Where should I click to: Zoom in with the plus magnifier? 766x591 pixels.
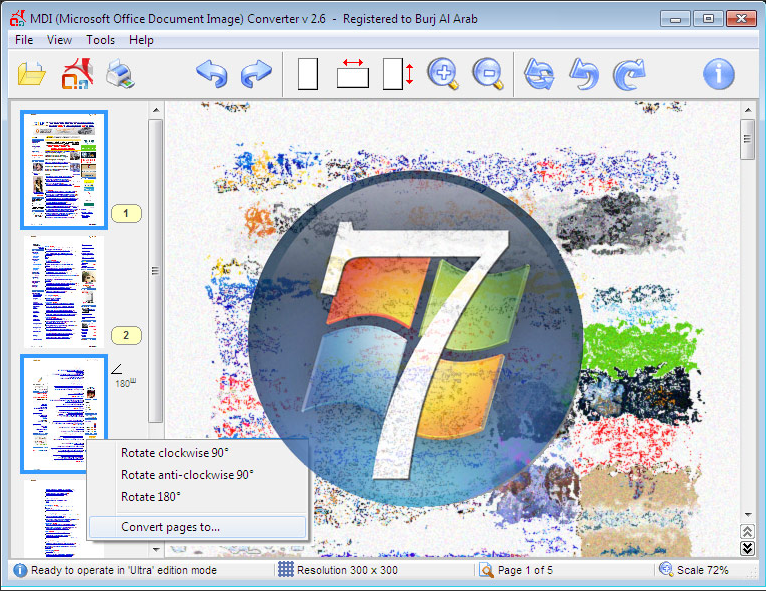pos(443,74)
